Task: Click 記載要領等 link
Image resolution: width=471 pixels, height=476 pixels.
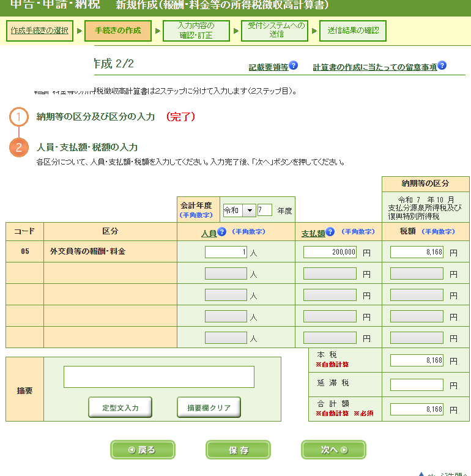Action: tap(269, 67)
